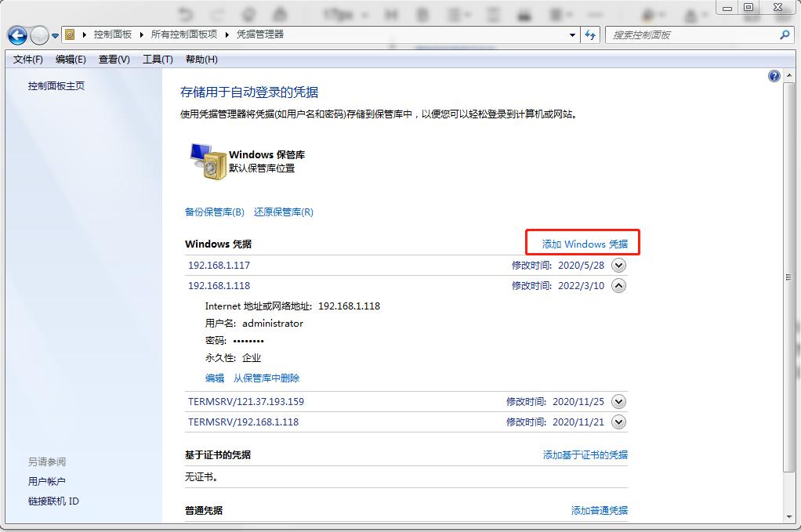The image size is (801, 532).
Task: Expand arrow after 所有控制面板项 breadcrumb
Action: (227, 34)
